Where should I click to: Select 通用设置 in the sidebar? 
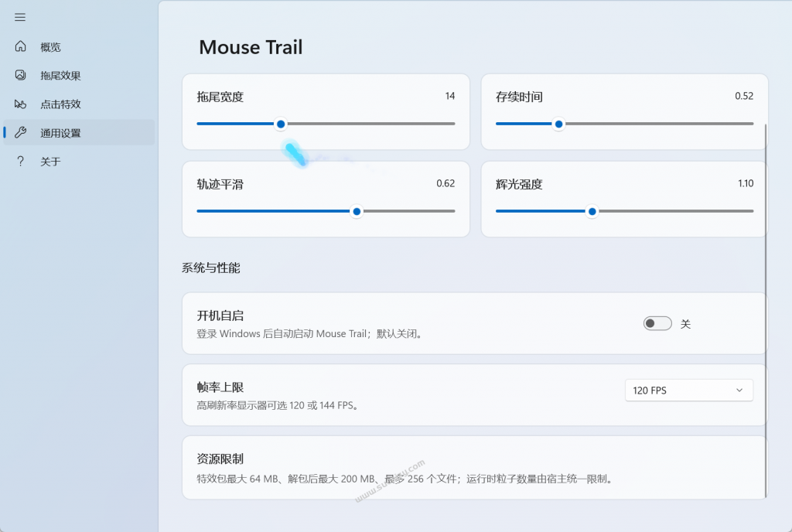coord(79,133)
